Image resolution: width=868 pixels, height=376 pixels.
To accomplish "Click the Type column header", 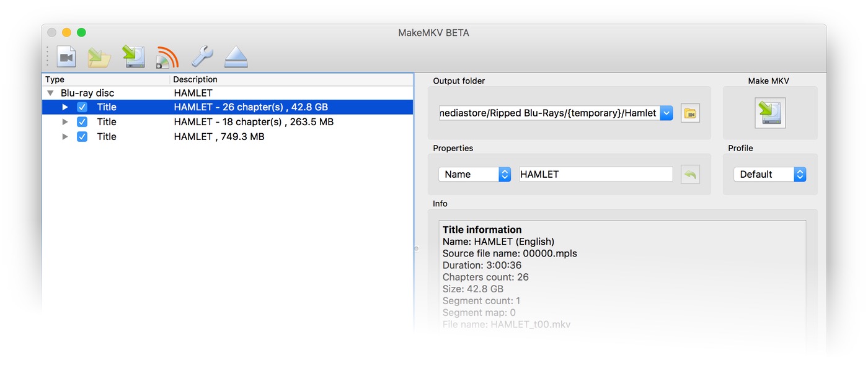I will [106, 80].
